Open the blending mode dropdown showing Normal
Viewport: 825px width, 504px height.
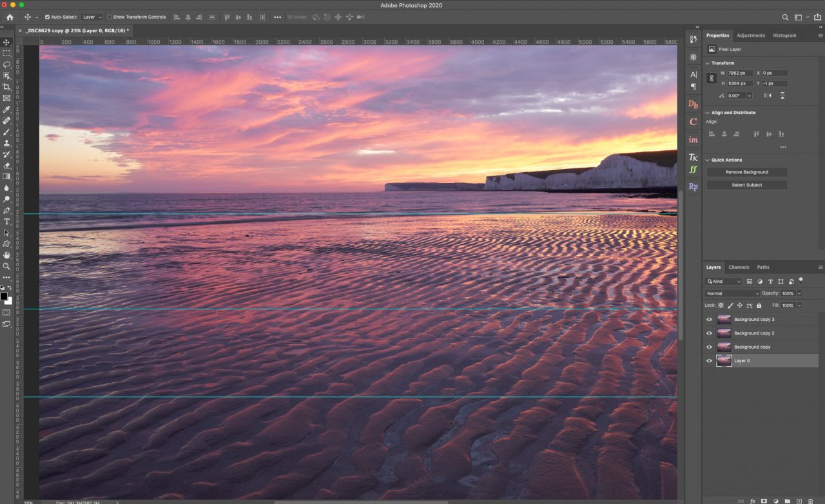[731, 293]
